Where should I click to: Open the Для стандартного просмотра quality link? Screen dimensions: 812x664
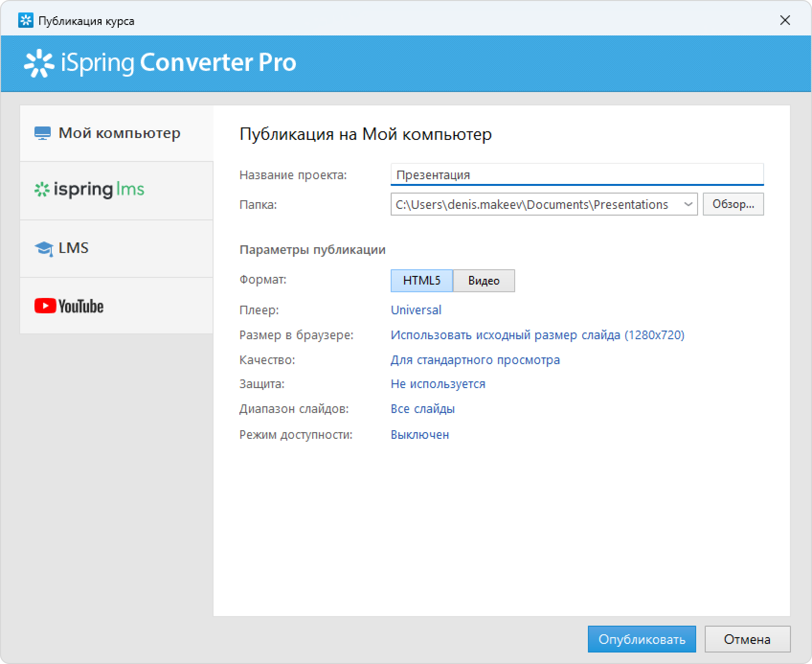[475, 360]
